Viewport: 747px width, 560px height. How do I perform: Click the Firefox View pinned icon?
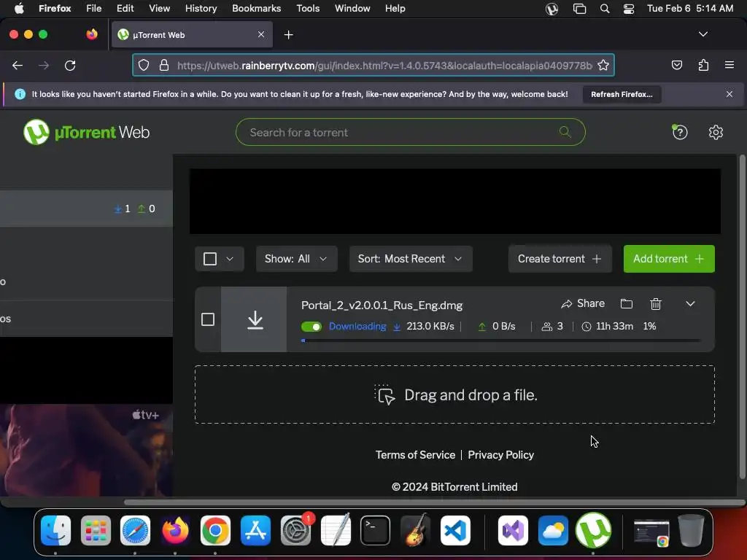[92, 34]
